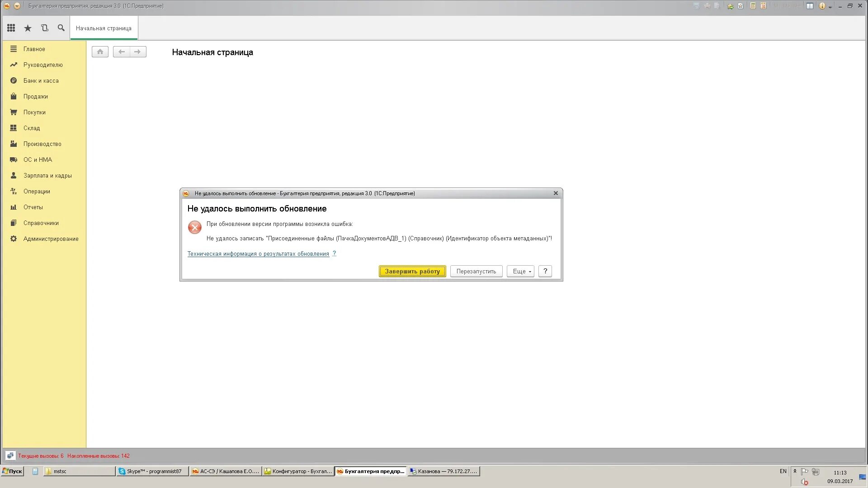Open the history icon in toolbar
The width and height of the screenshot is (868, 488).
click(44, 28)
